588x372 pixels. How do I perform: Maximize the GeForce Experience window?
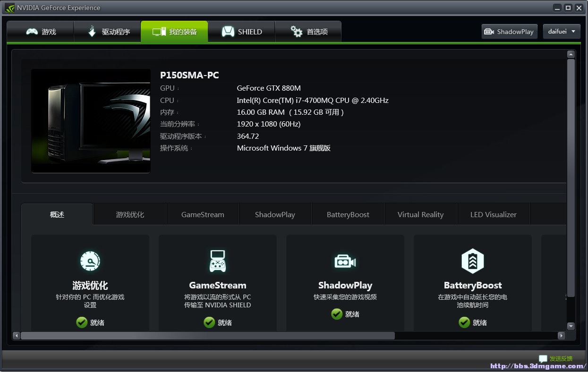[x=568, y=8]
